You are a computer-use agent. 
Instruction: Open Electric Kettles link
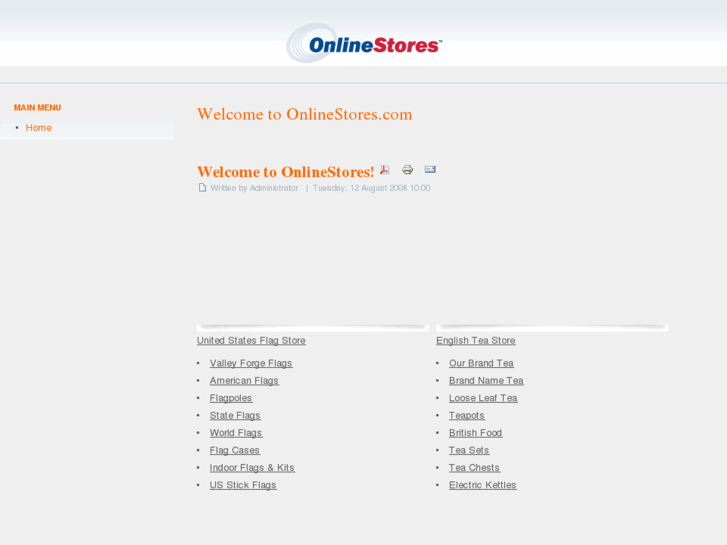pos(483,485)
